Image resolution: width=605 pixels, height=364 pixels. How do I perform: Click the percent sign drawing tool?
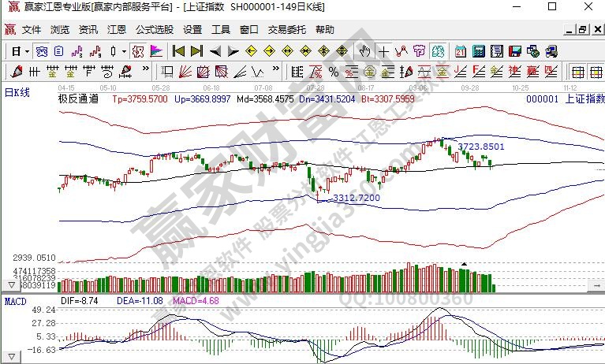(334, 72)
